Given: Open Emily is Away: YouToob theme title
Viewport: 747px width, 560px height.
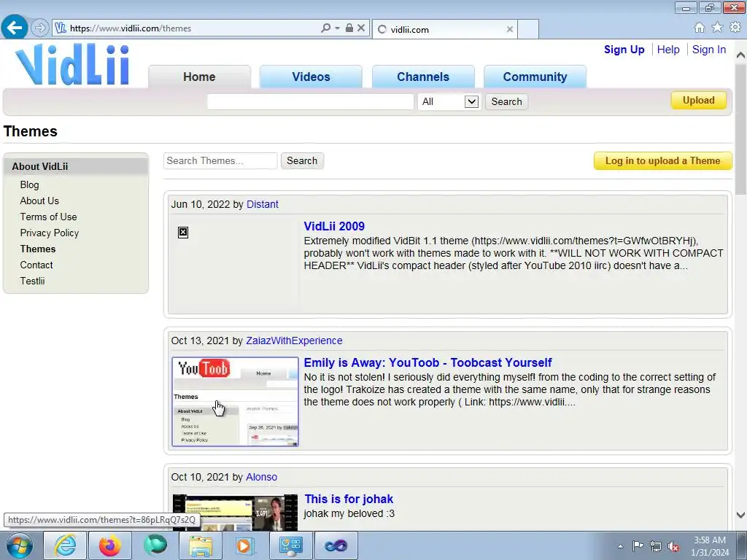Looking at the screenshot, I should [427, 363].
